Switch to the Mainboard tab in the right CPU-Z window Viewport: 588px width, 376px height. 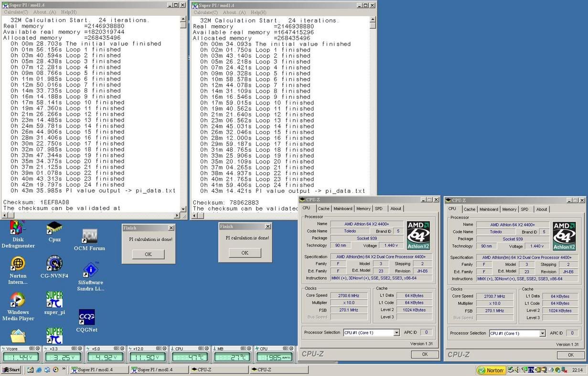coord(489,209)
